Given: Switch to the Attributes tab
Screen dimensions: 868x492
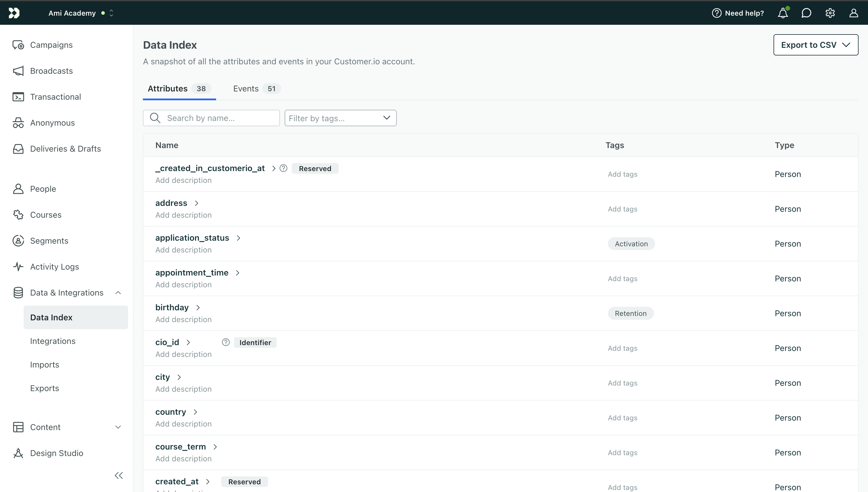Looking at the screenshot, I should tap(179, 88).
